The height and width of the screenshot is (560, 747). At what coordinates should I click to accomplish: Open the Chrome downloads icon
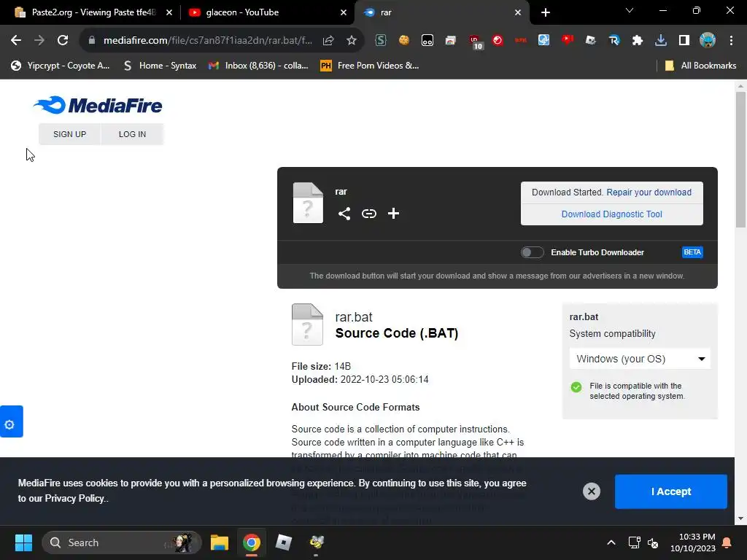[x=661, y=41]
